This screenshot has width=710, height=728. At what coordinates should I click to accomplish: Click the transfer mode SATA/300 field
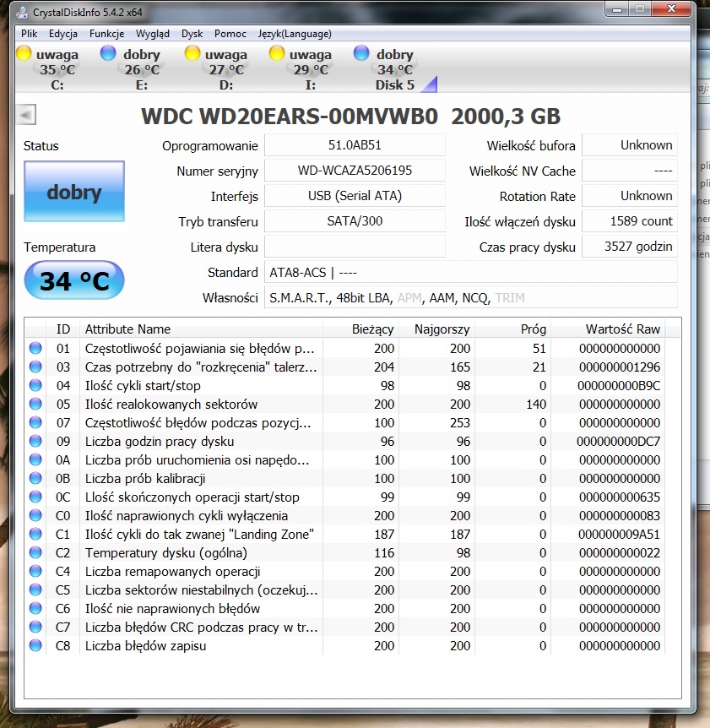click(355, 221)
